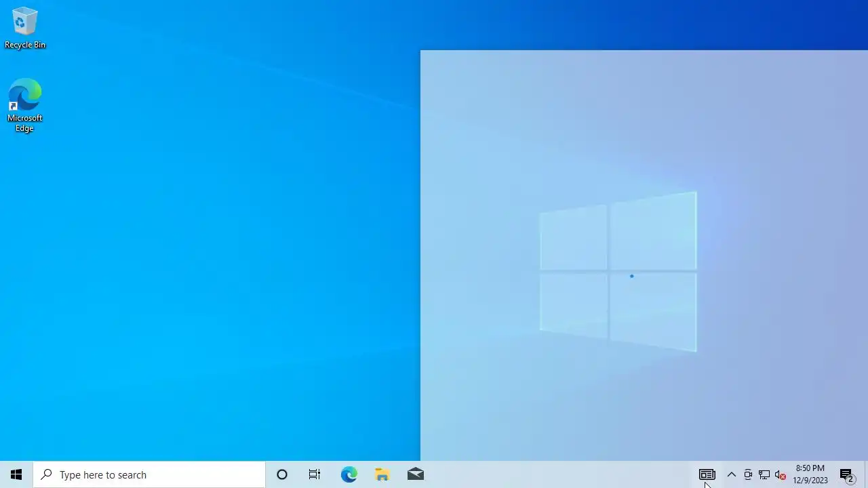Viewport: 868px width, 488px height.
Task: Open the News and interests widget icon
Action: pyautogui.click(x=707, y=474)
